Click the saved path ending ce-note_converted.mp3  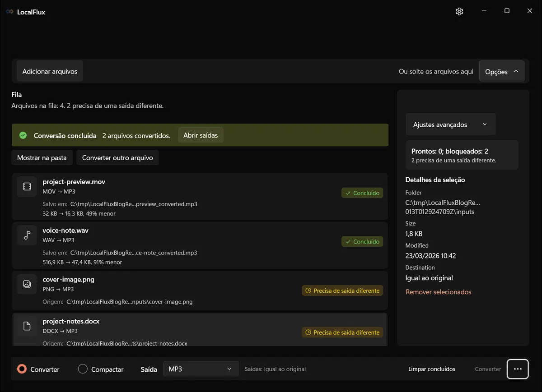coord(134,253)
